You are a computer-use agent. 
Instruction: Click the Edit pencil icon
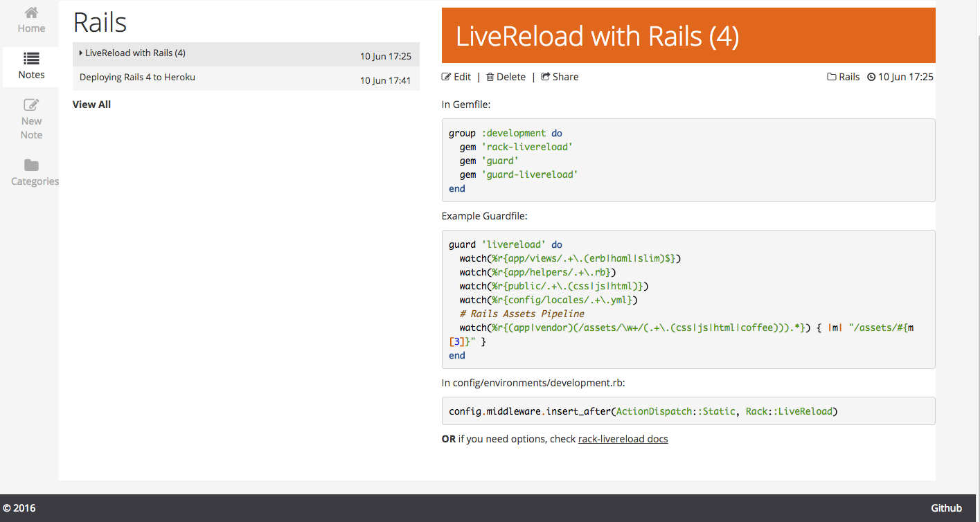click(447, 77)
